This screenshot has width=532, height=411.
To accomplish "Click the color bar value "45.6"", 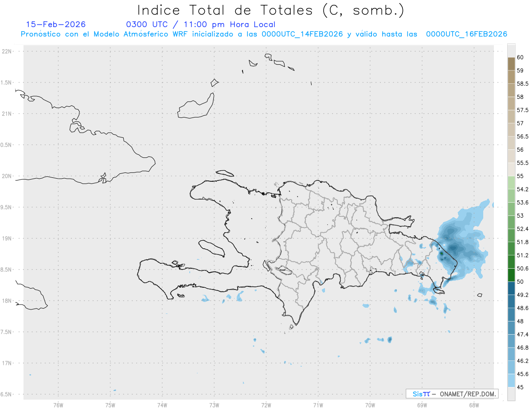I will click(523, 374).
